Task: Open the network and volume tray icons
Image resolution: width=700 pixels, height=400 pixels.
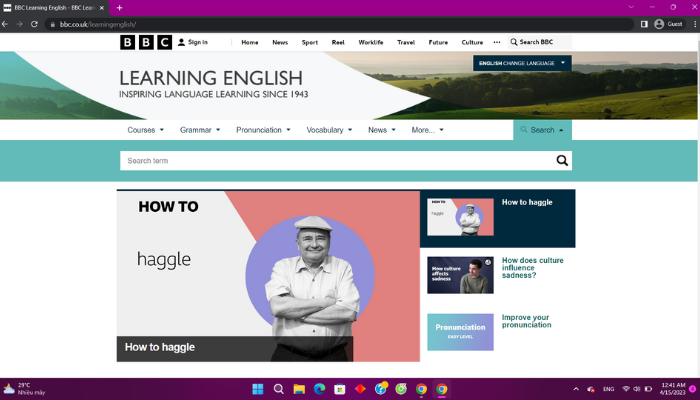Action: (x=637, y=389)
